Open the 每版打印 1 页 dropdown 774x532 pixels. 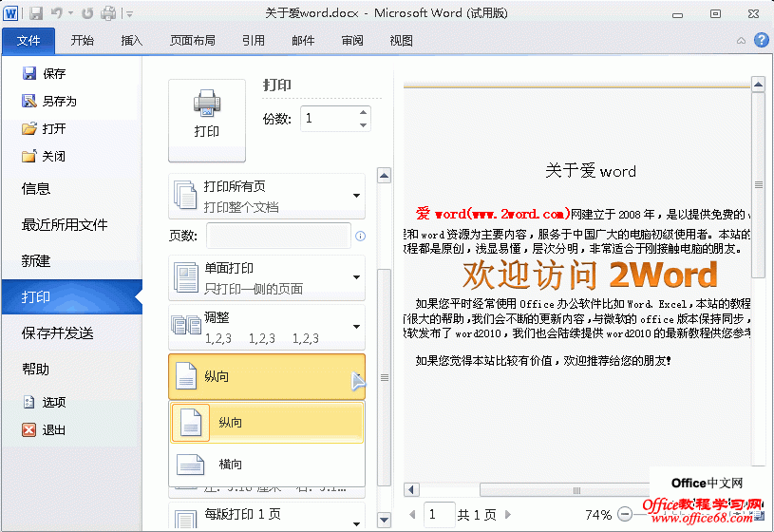click(267, 516)
